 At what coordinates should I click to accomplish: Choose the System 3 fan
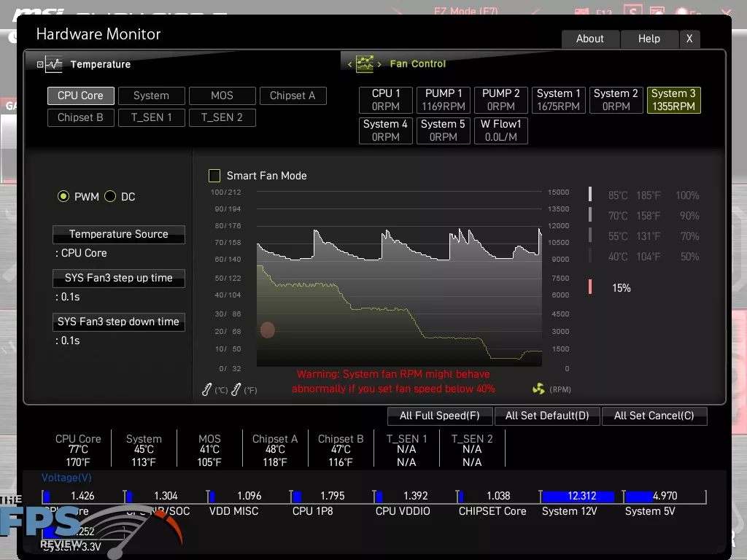673,100
